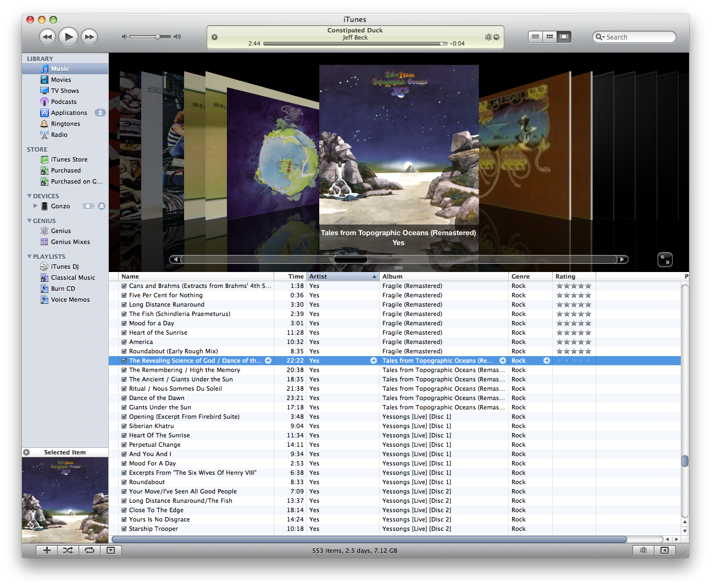Sort by the Time column

290,276
